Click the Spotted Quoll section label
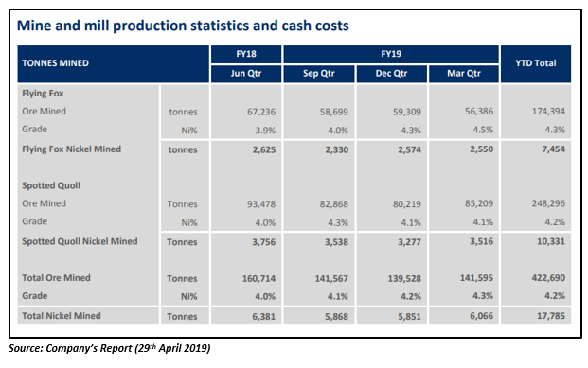 51,185
